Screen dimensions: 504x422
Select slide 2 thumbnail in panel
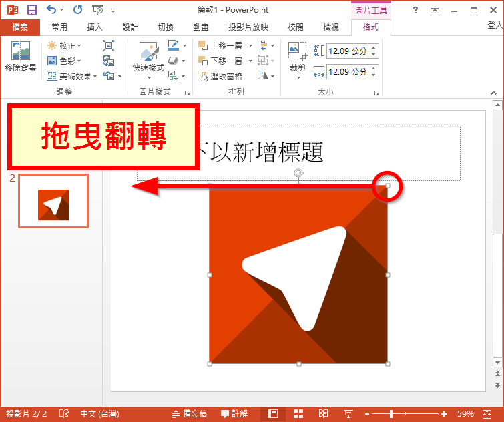coord(53,201)
